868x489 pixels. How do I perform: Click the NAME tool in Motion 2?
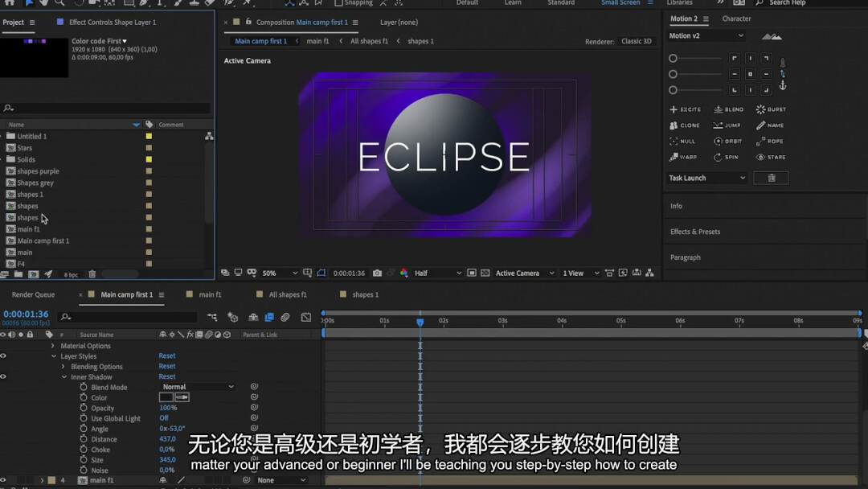[770, 125]
